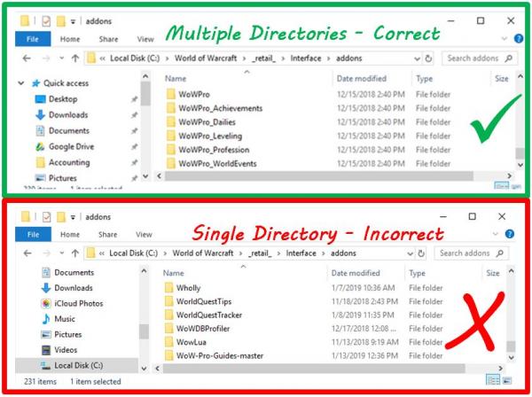Click Interface breadcrumb in top window

[306, 58]
